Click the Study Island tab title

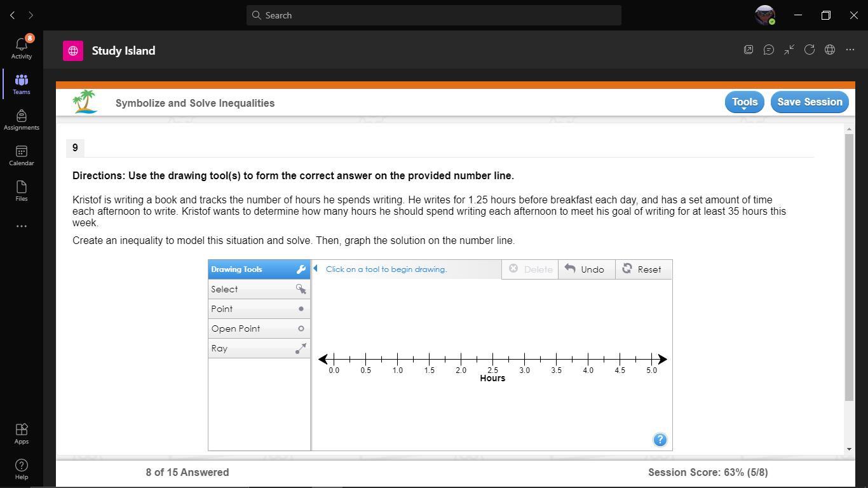[123, 51]
